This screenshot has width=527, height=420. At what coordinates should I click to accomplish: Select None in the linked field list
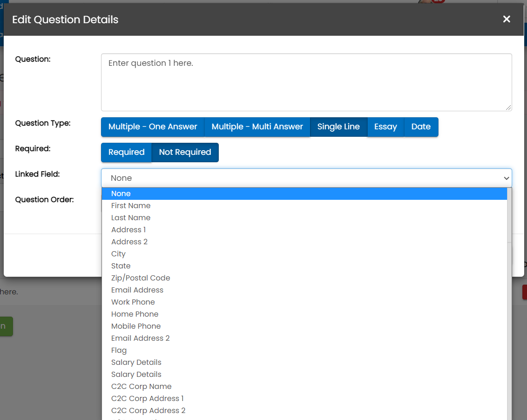point(121,194)
